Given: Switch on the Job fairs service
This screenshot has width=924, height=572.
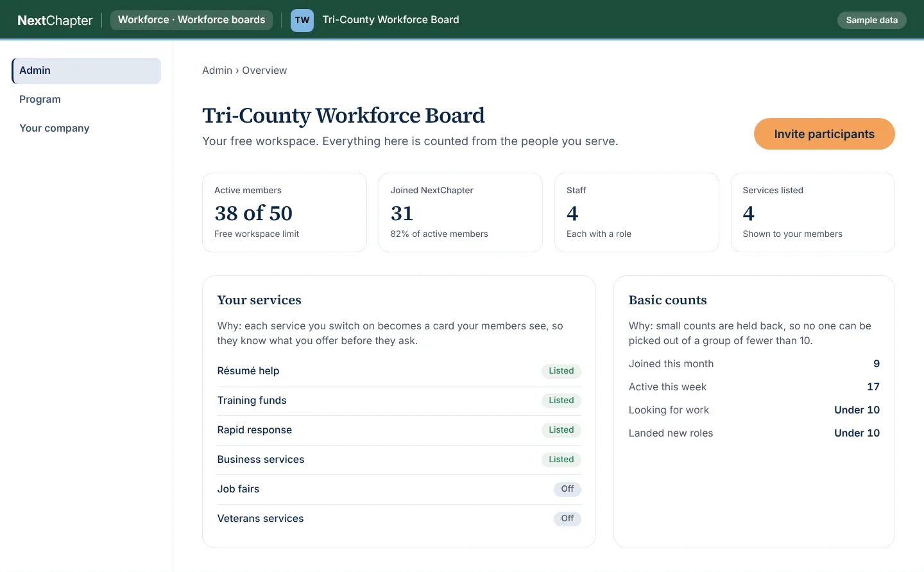Looking at the screenshot, I should (567, 489).
